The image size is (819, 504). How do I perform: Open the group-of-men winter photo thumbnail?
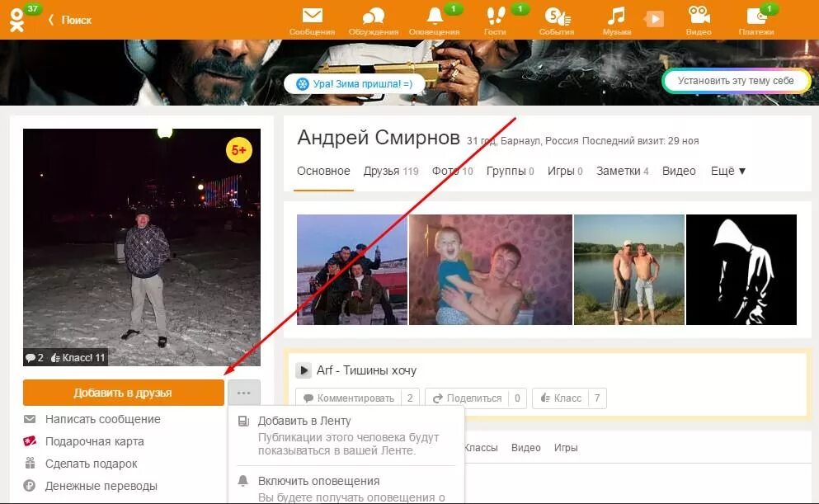click(352, 270)
